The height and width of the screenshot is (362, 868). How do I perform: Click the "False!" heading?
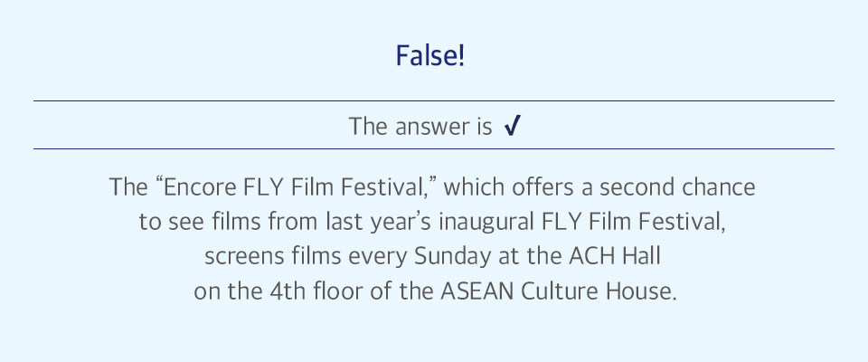point(430,56)
